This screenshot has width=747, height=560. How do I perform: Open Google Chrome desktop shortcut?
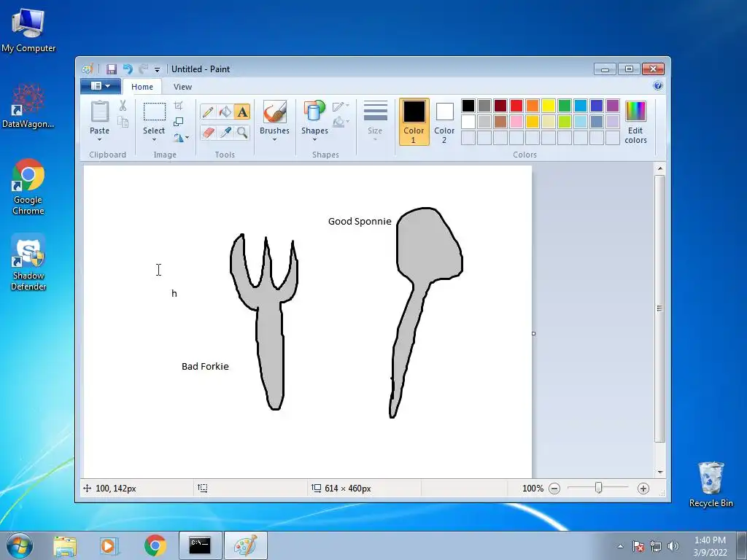coord(28,187)
